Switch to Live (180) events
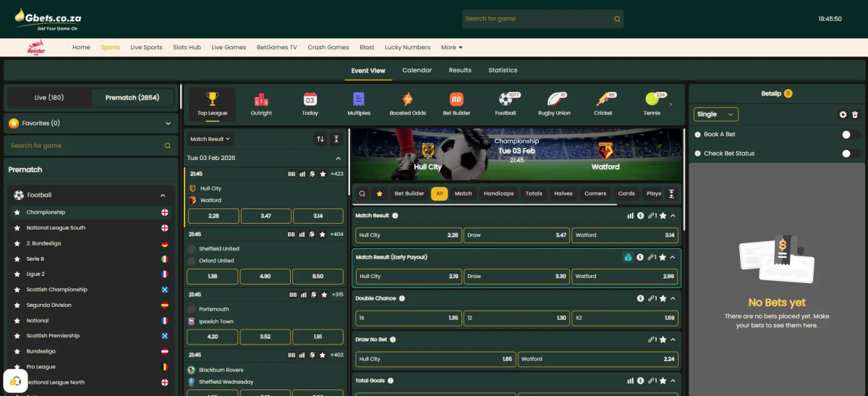 (49, 98)
